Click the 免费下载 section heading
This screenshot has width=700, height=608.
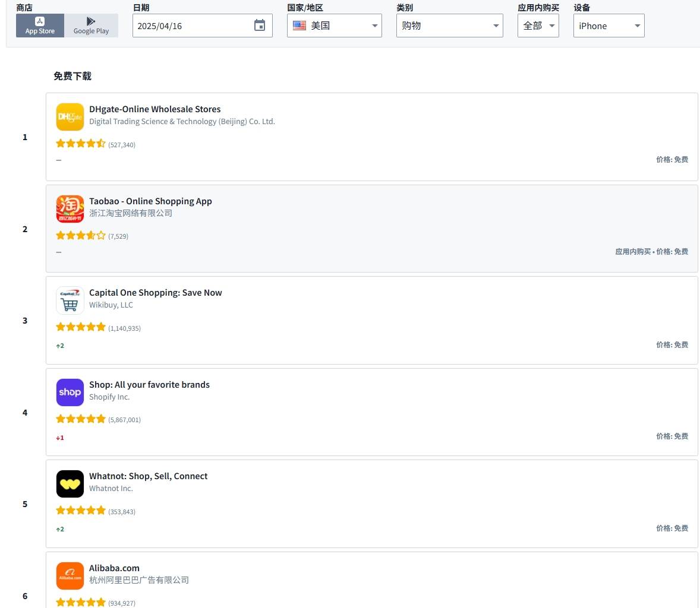point(72,76)
